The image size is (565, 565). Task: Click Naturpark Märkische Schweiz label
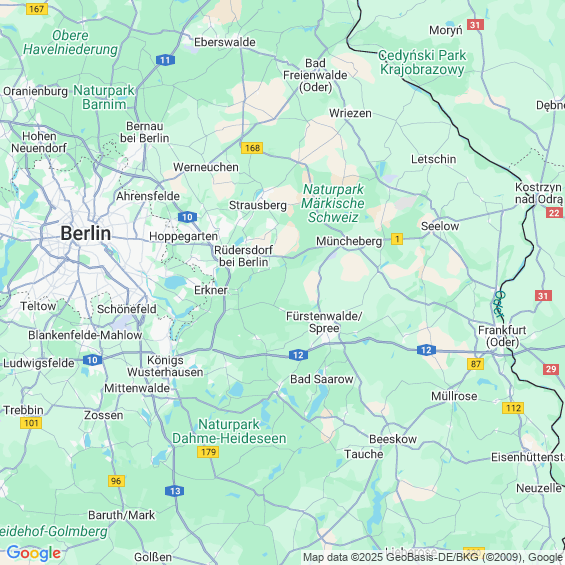pos(333,203)
